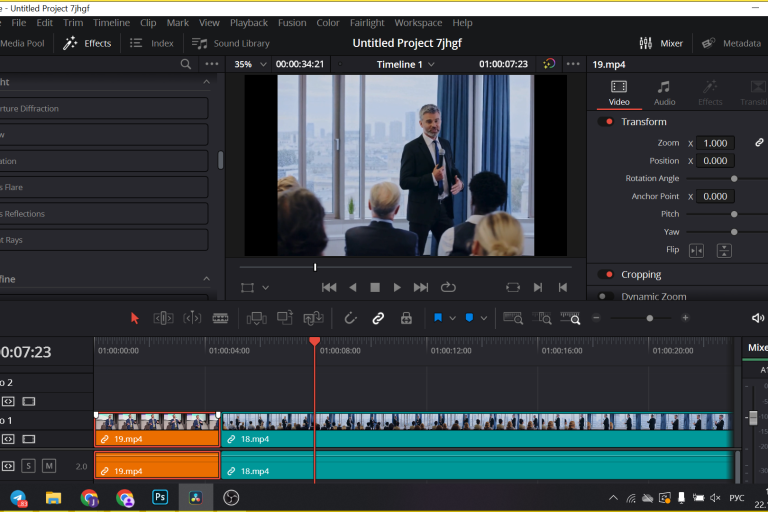This screenshot has width=768, height=512.
Task: Click the Position Lock padlock icon
Action: click(x=406, y=318)
